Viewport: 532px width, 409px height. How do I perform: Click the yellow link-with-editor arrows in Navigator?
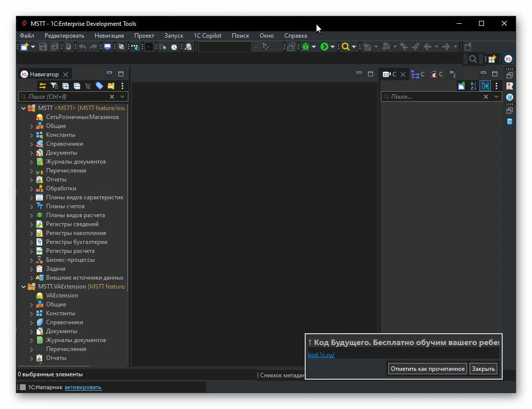(43, 86)
